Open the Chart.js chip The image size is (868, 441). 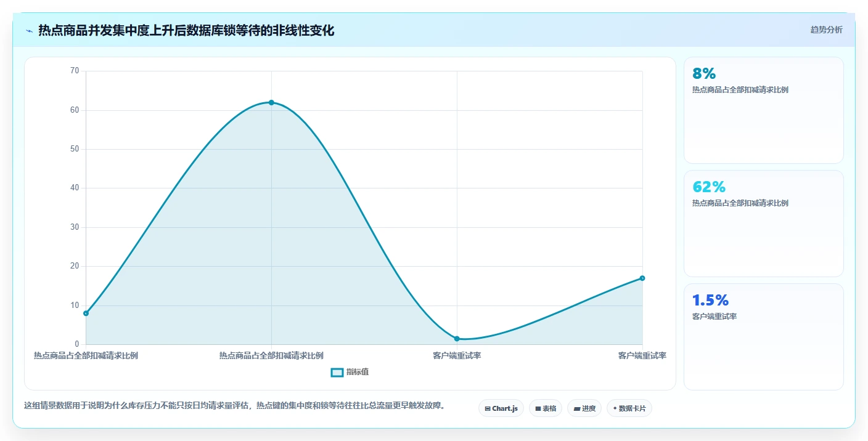click(501, 408)
